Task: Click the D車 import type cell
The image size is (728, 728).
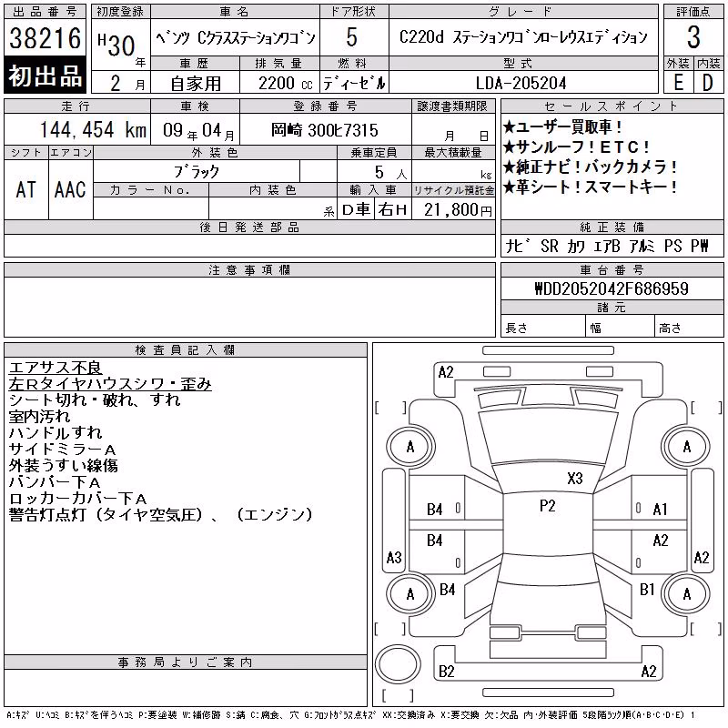Action: 356,210
